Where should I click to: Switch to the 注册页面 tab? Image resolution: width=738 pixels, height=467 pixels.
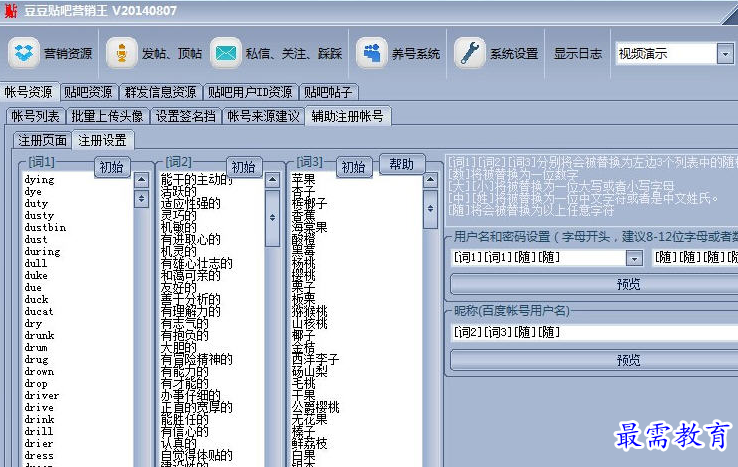pyautogui.click(x=42, y=140)
